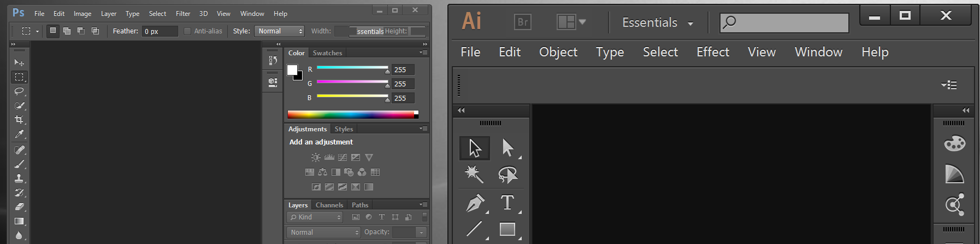This screenshot has height=244, width=980.
Task: Enable Intersect with selection mode
Action: click(95, 31)
